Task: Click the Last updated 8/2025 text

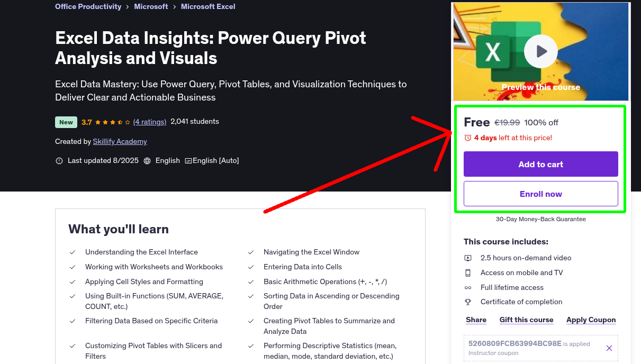Action: 103,161
